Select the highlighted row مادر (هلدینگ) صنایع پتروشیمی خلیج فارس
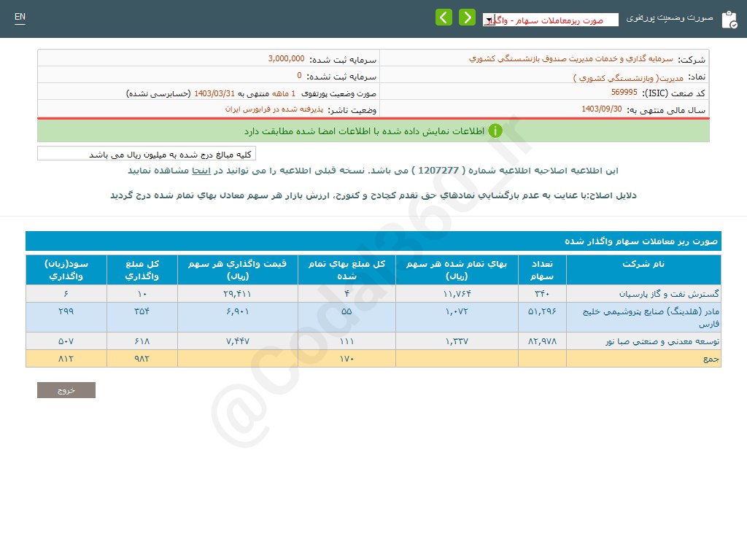 pyautogui.click(x=646, y=316)
